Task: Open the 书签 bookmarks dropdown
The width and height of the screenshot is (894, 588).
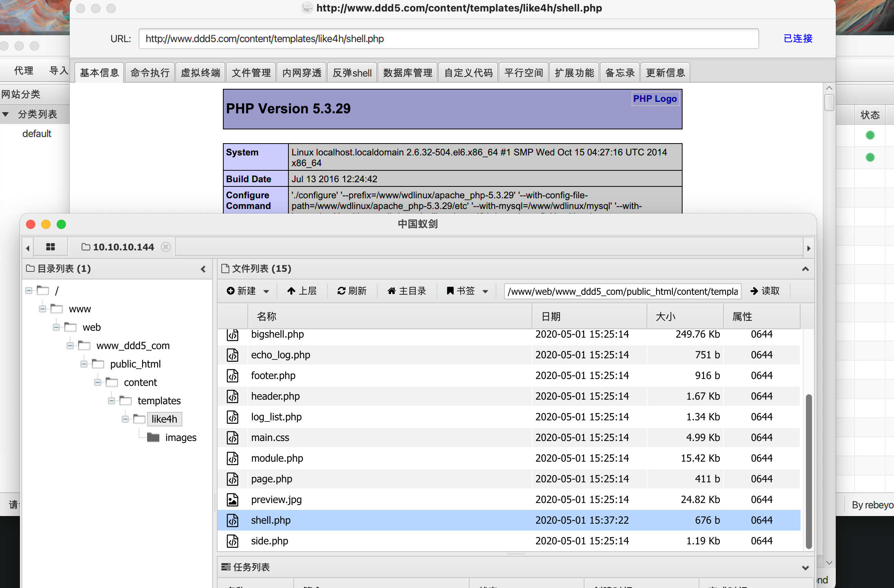Action: point(485,291)
